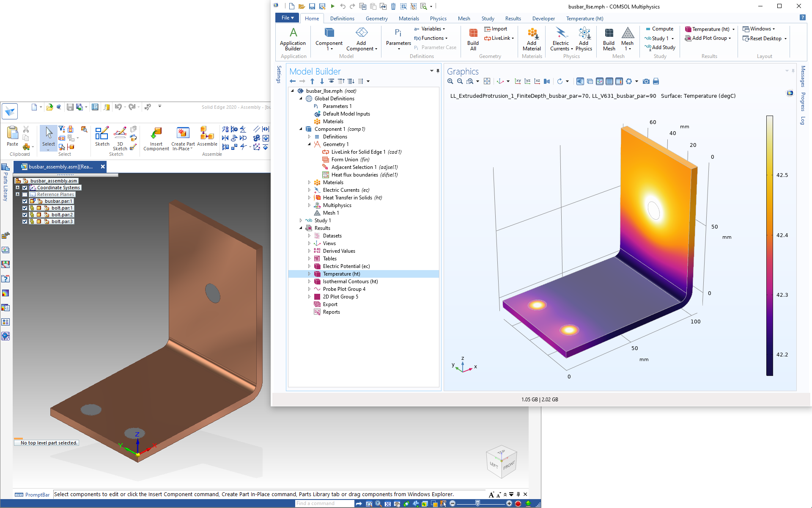Toggle Graphics legend visibility in the toolbar

619,81
